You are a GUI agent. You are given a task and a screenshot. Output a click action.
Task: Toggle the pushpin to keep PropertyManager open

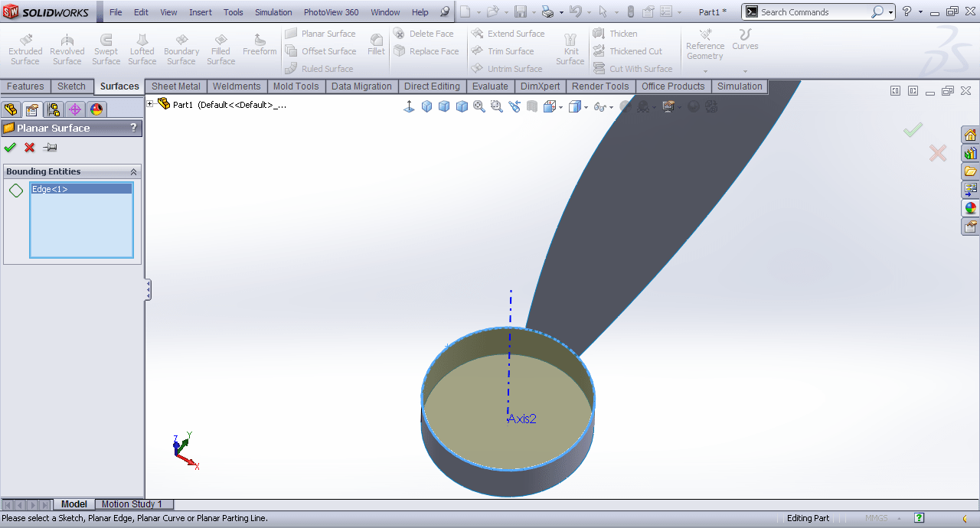[51, 148]
